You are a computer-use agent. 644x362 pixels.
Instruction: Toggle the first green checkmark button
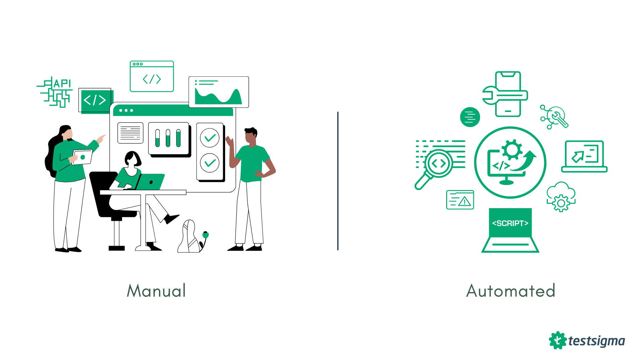click(x=208, y=139)
